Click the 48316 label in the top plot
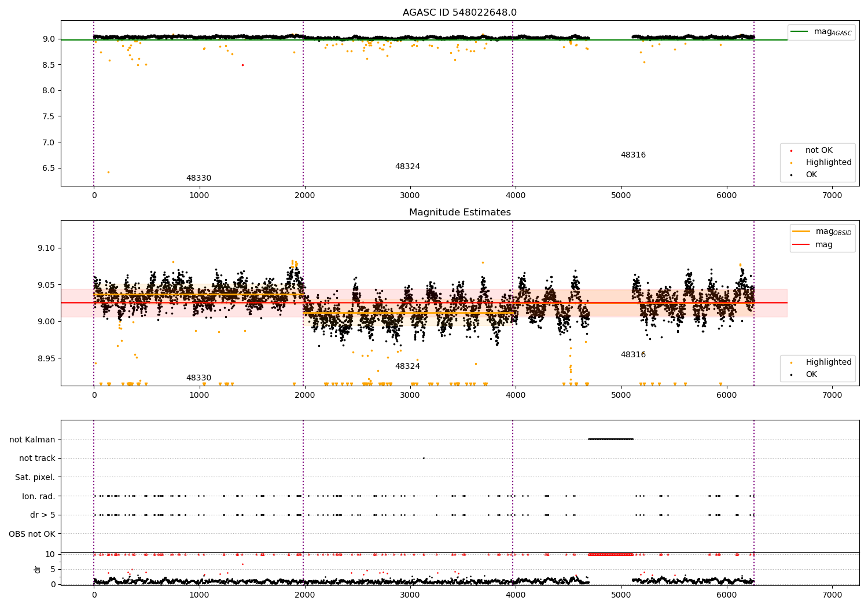The height and width of the screenshot is (608, 868). (633, 155)
